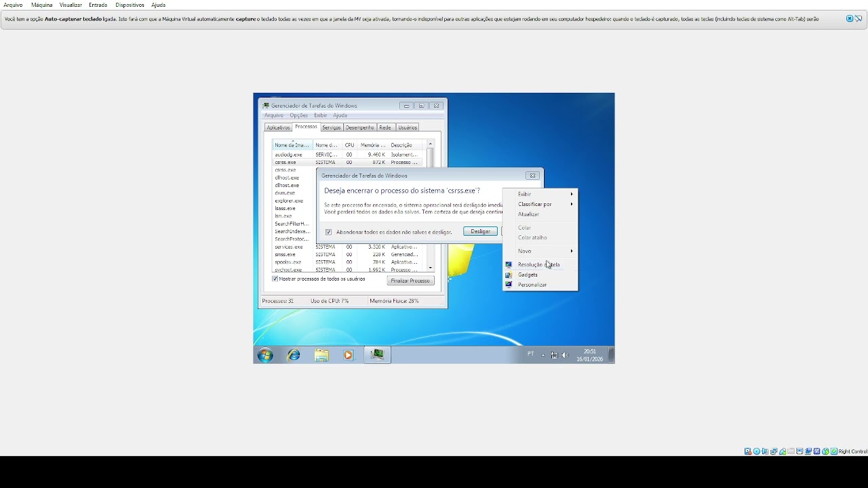868x488 pixels.
Task: Click the Task Manager taskbar button
Action: click(377, 354)
